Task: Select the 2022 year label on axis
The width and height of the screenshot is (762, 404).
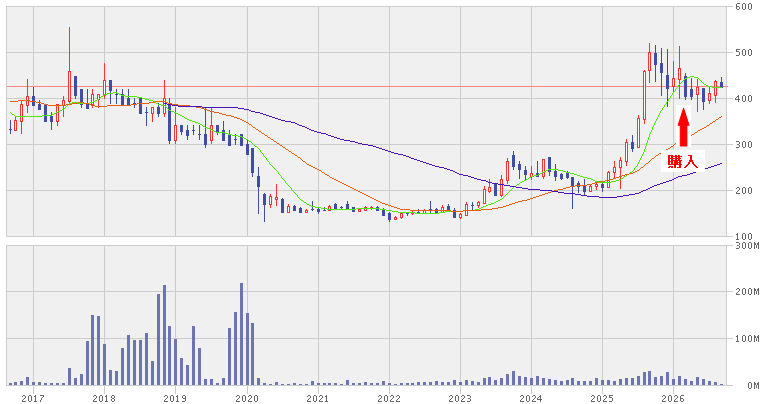Action: (389, 399)
